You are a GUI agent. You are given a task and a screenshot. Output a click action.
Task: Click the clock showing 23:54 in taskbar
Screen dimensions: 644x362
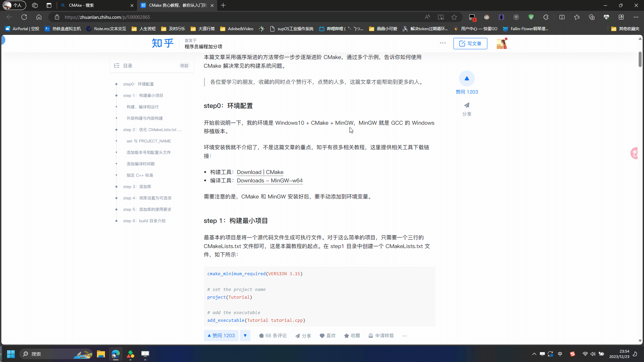tap(619, 354)
